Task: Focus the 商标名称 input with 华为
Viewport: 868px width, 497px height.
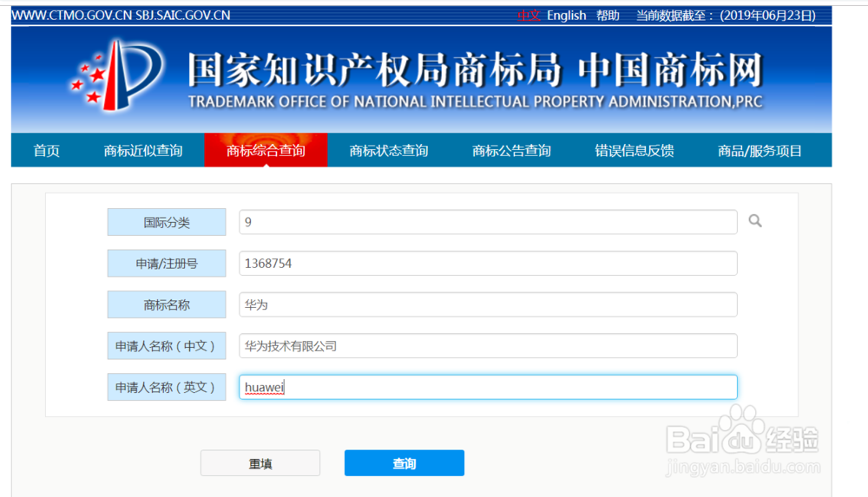Action: tap(488, 304)
